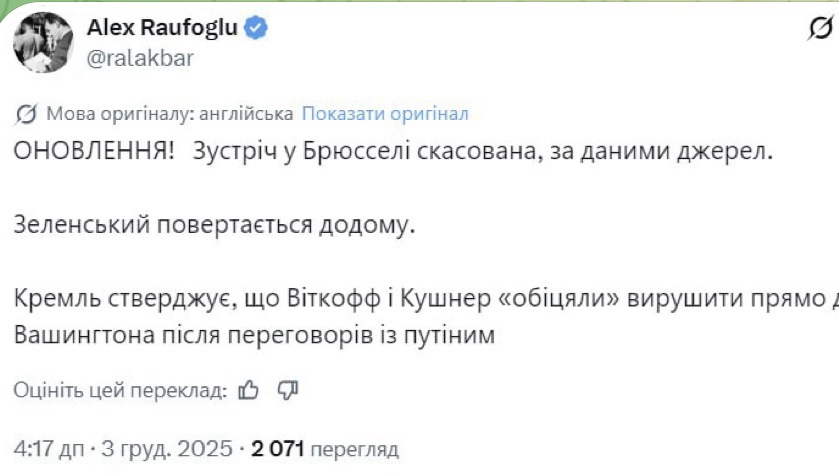The height and width of the screenshot is (475, 839).
Task: Open Alex Raufoglu's profile picture
Action: click(x=41, y=41)
